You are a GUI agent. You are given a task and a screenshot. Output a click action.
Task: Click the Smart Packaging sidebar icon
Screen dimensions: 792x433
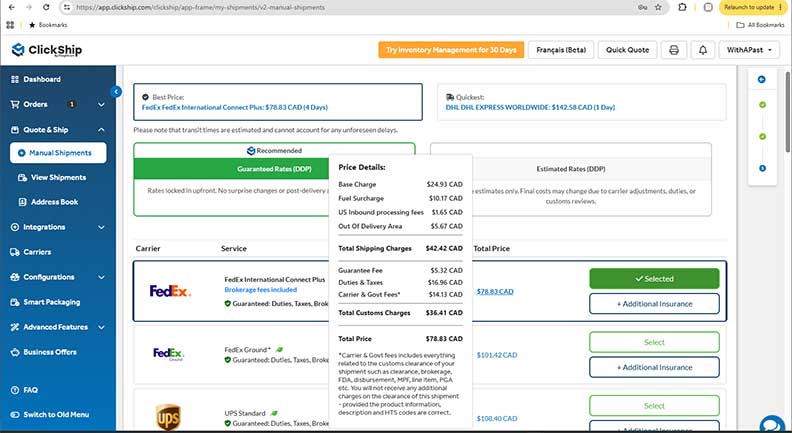coord(15,302)
